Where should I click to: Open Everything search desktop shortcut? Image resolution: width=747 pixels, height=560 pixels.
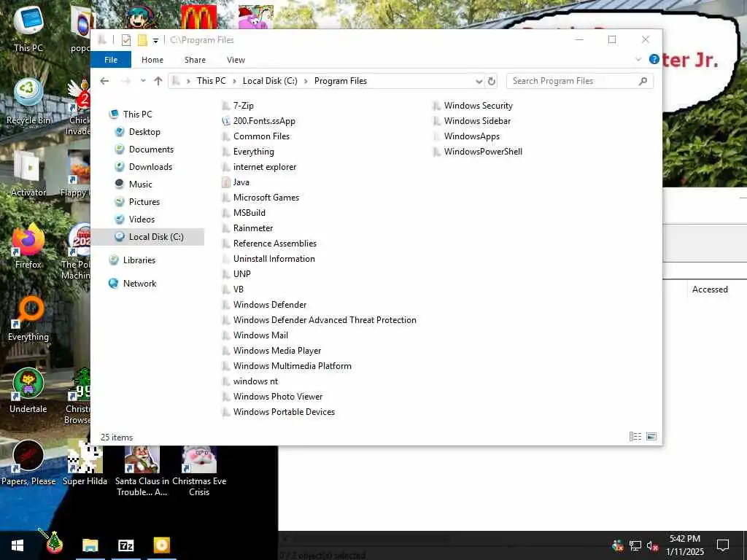click(x=28, y=319)
